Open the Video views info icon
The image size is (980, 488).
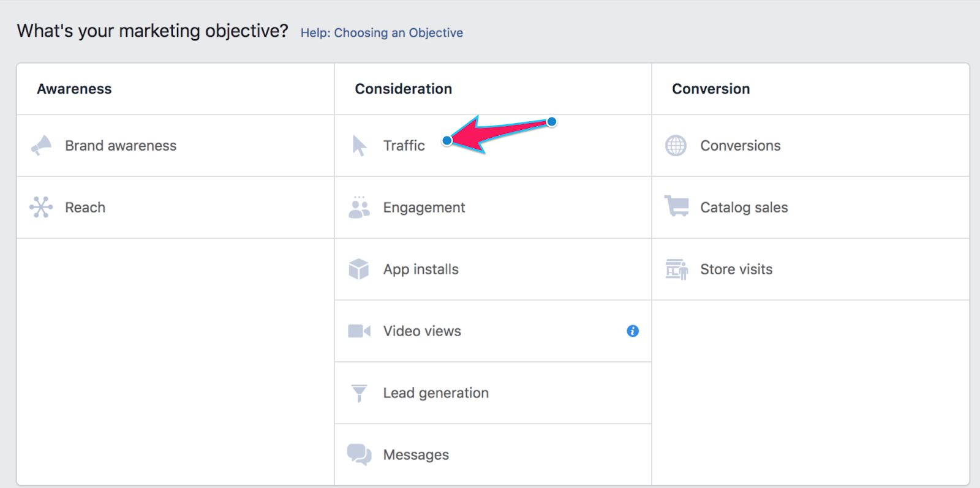[633, 331]
